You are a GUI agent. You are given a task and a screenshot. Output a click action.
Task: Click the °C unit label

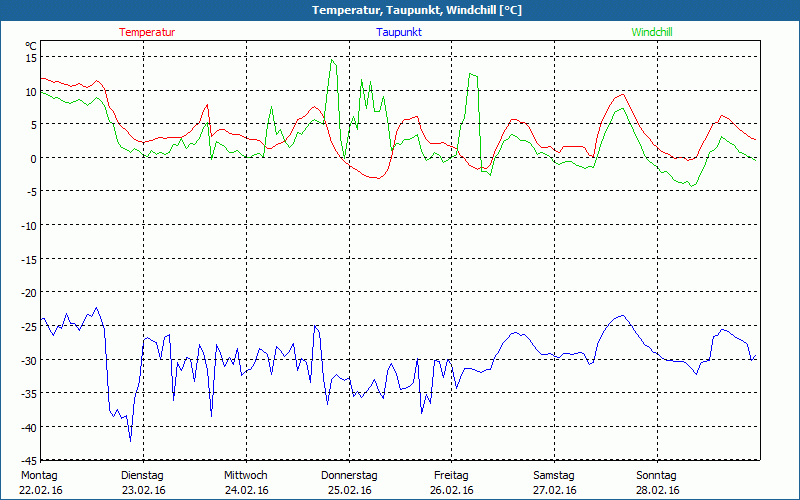point(31,46)
